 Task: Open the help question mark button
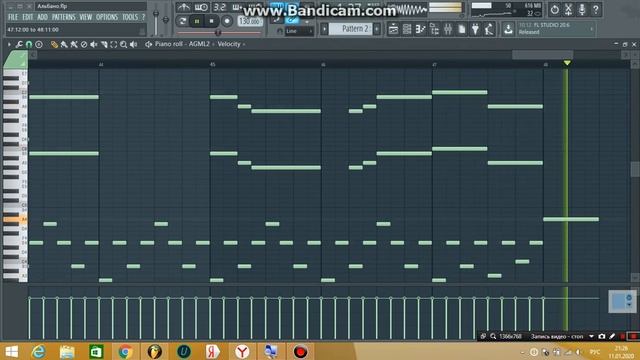pos(596,9)
